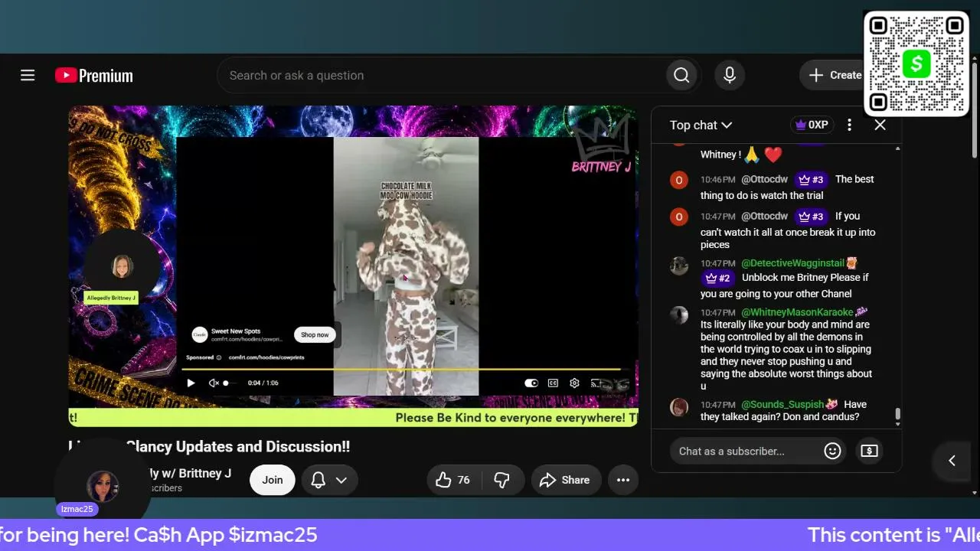Click the 0:04 / 1:06 time display
980x551 pixels.
point(263,383)
